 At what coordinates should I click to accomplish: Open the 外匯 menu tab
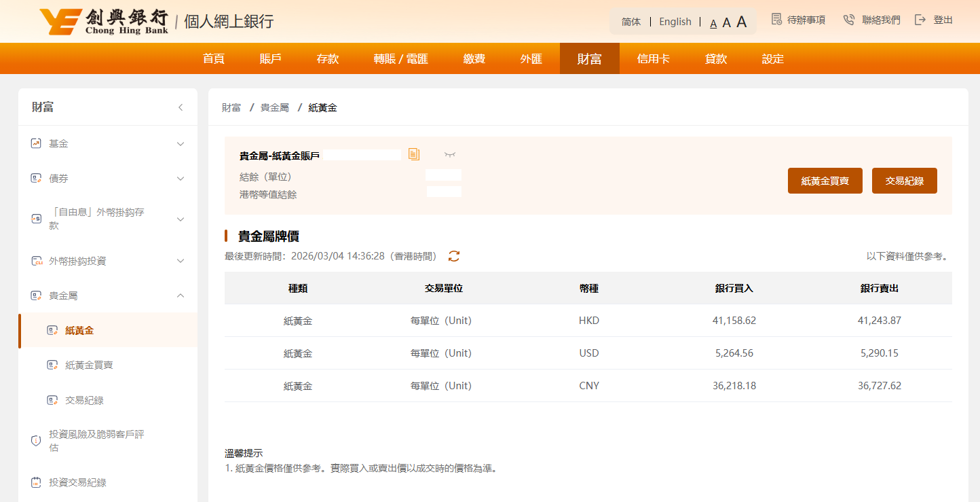point(531,59)
